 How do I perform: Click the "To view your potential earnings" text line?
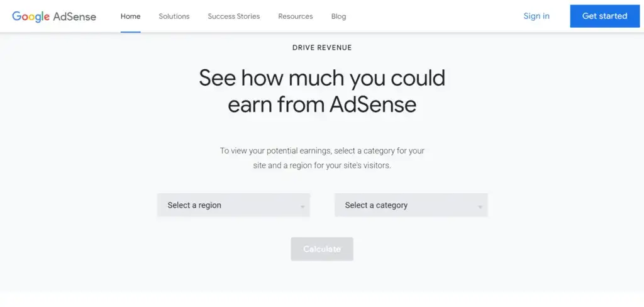click(x=322, y=151)
